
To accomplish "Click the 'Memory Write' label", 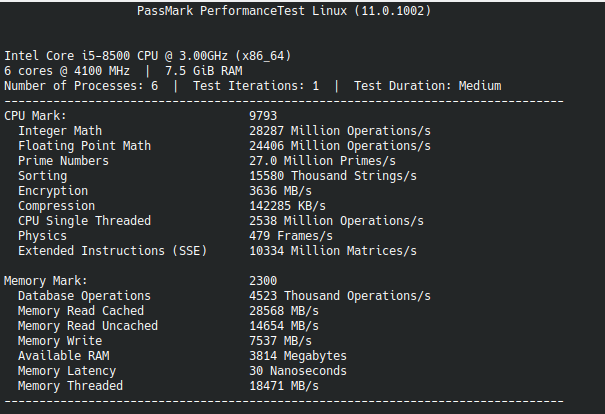I will (x=60, y=341).
